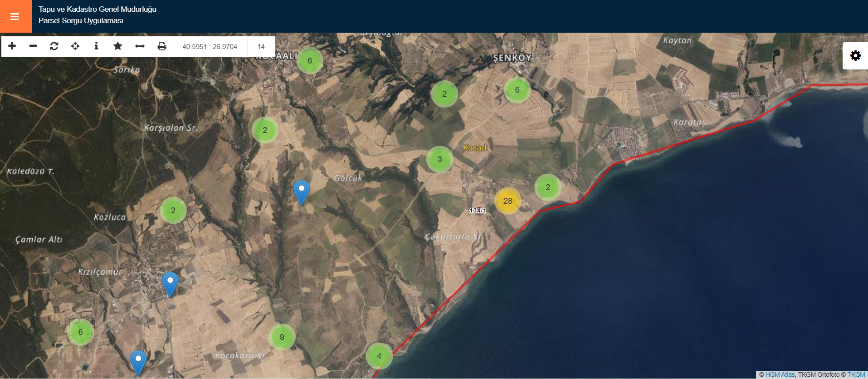Expand the green cluster of 9
The width and height of the screenshot is (868, 379).
[x=282, y=337]
